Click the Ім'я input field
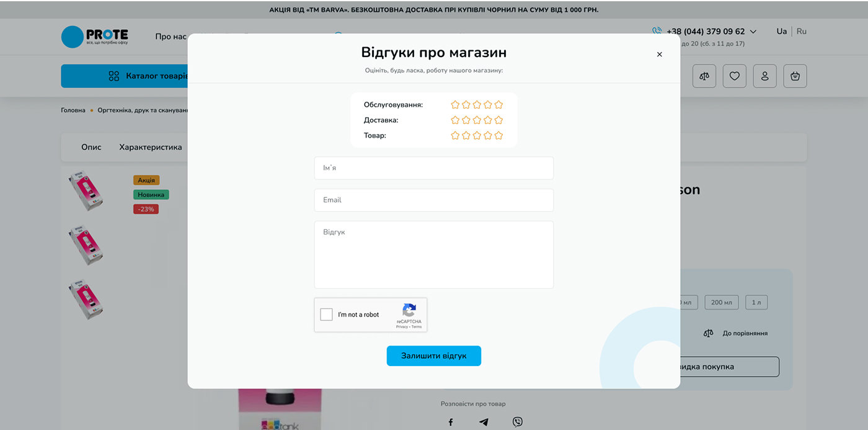 click(434, 168)
